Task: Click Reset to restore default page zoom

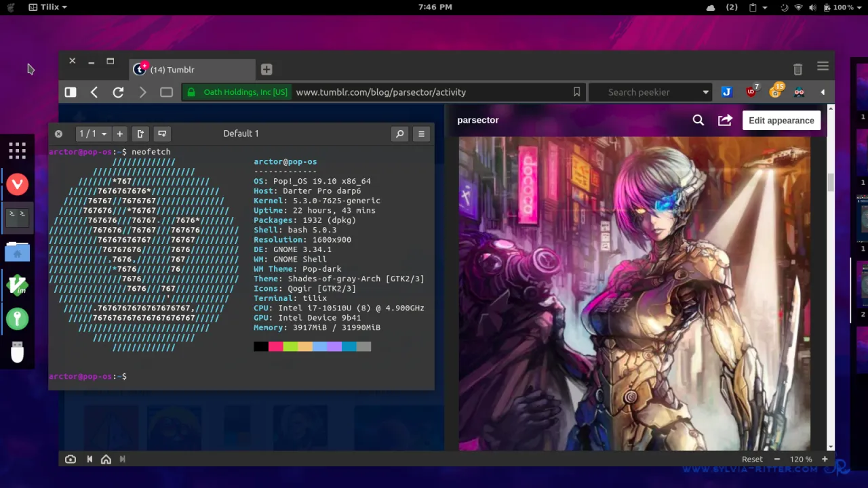Action: [x=752, y=459]
